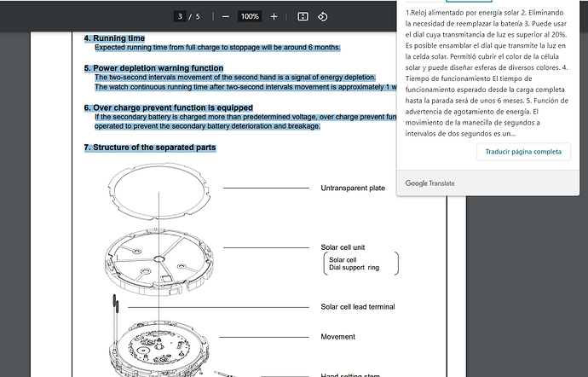Click the 'Expected running time from full charge' sentence

tap(217, 48)
